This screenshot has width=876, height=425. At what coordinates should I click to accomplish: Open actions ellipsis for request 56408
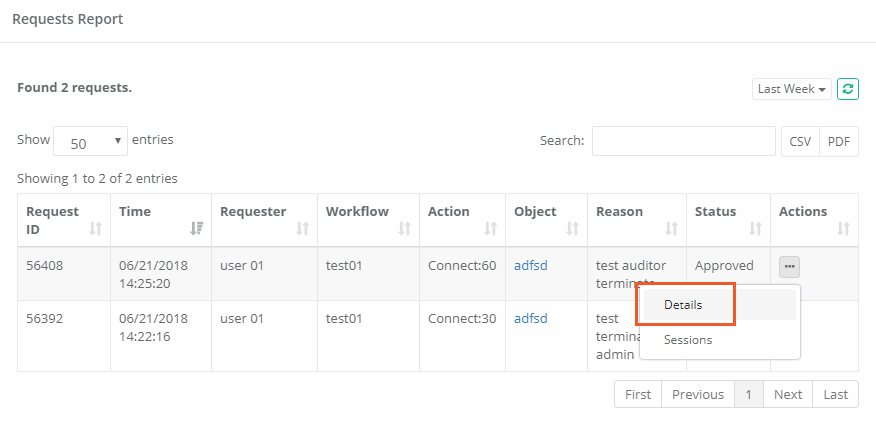[789, 266]
